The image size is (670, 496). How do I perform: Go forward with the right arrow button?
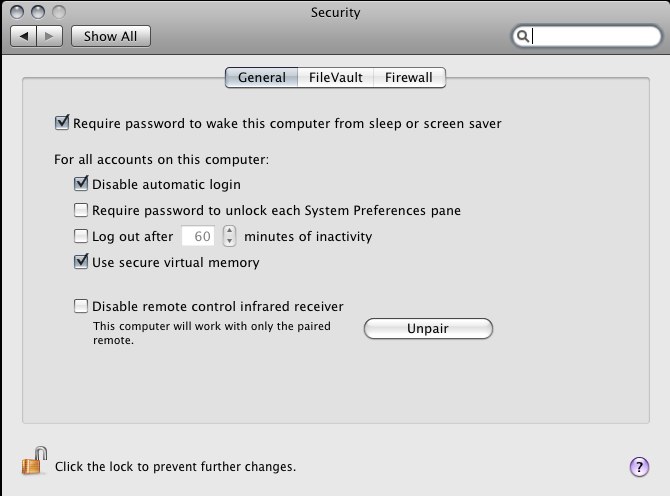point(50,36)
